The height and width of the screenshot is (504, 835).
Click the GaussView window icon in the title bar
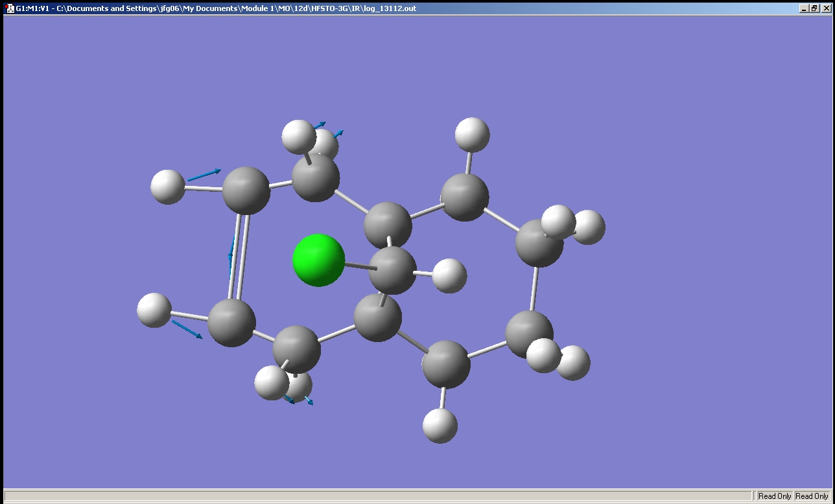tap(10, 8)
